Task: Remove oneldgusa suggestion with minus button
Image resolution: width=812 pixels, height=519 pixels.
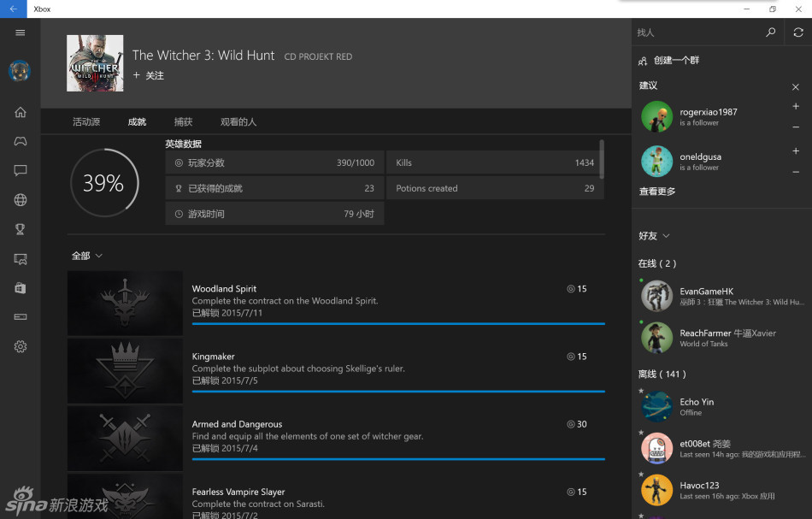Action: [796, 172]
